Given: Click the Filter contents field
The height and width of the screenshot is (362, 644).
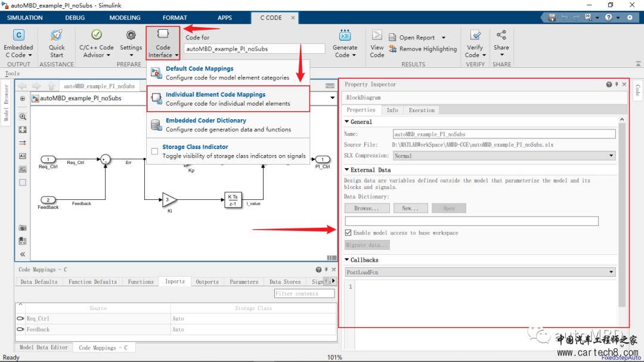Looking at the screenshot, I should point(304,293).
